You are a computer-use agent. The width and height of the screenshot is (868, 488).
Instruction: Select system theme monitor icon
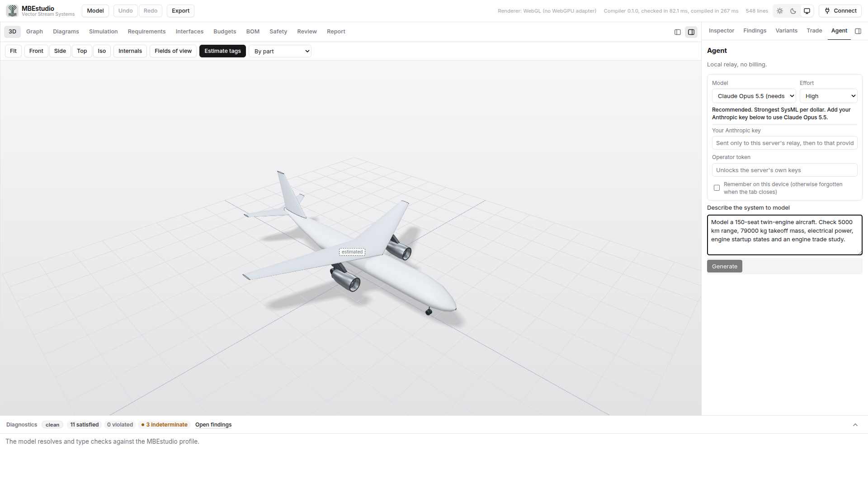pos(807,11)
